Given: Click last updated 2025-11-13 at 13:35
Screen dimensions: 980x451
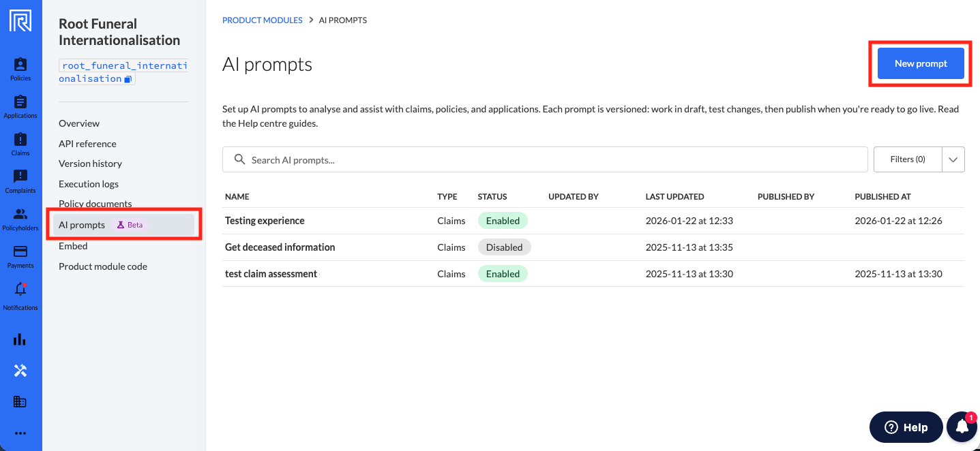Looking at the screenshot, I should [689, 247].
